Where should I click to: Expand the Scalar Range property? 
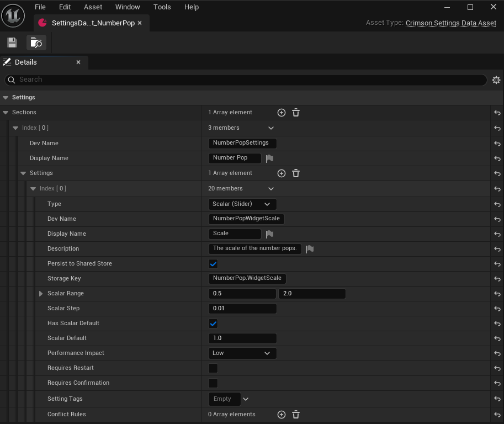(41, 294)
